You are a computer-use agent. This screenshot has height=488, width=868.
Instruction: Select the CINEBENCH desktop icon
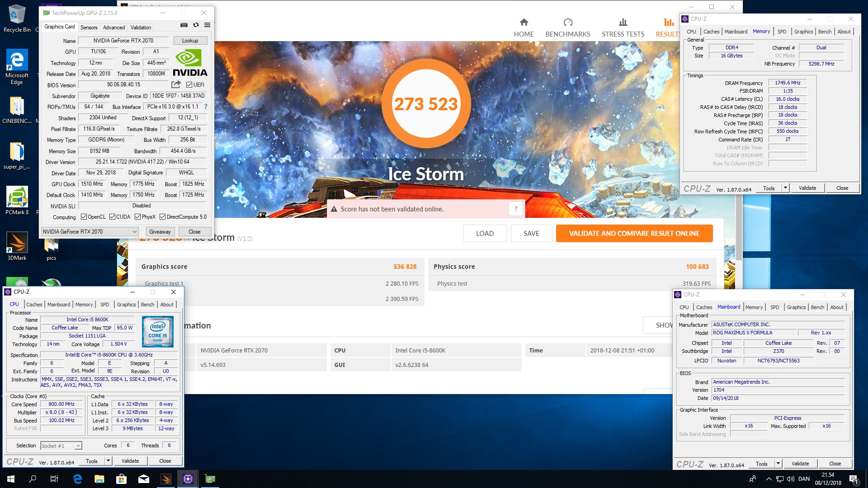(17, 110)
